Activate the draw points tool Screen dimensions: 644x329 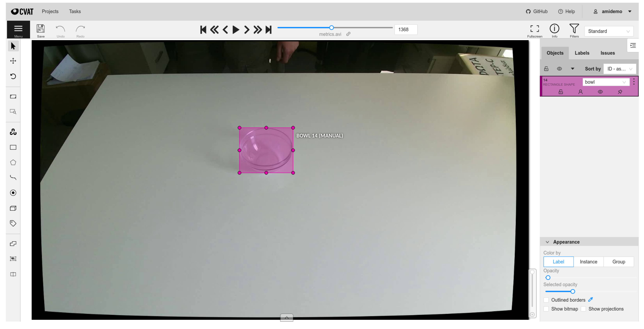click(13, 193)
